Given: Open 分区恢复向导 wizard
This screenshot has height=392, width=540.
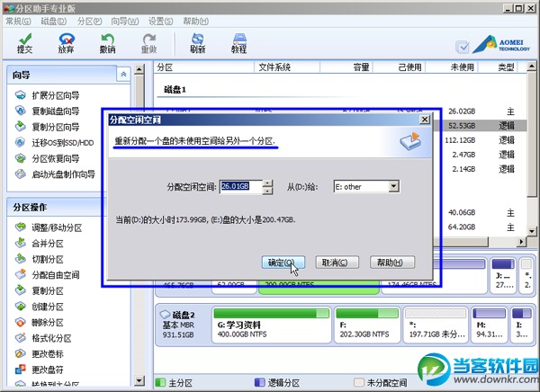Looking at the screenshot, I should pyautogui.click(x=48, y=158).
